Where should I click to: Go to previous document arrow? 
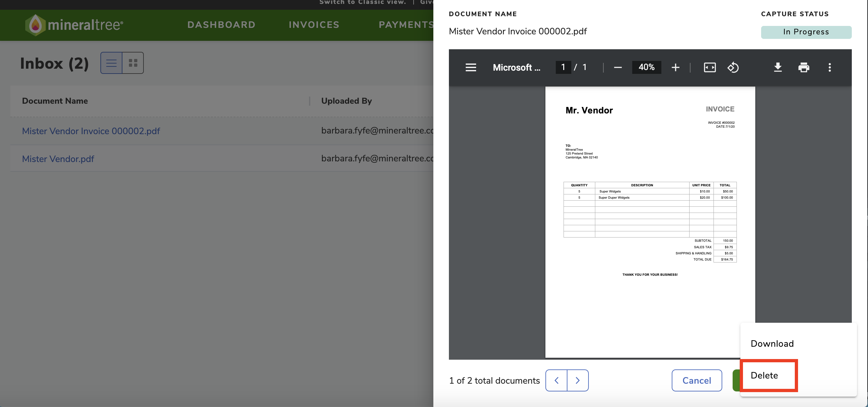(556, 380)
